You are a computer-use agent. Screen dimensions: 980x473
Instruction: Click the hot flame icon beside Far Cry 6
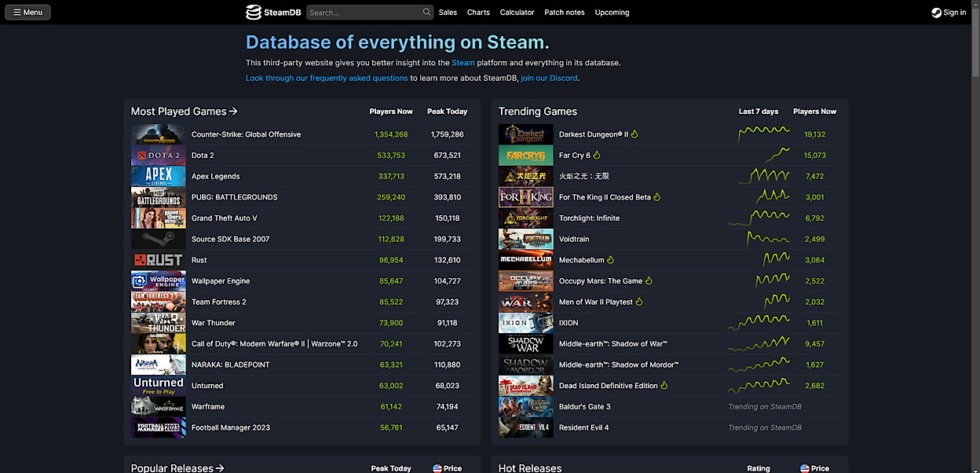click(x=597, y=156)
